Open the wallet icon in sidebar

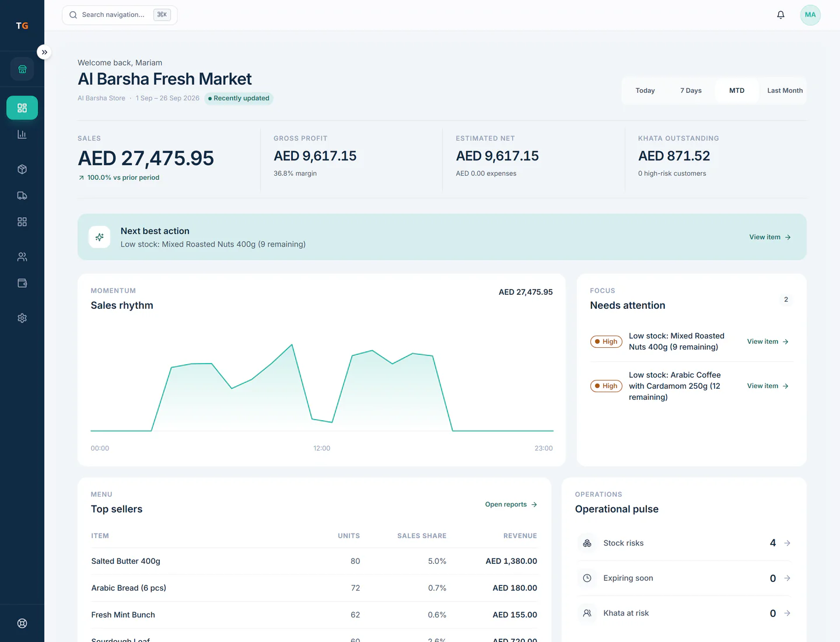coord(22,283)
